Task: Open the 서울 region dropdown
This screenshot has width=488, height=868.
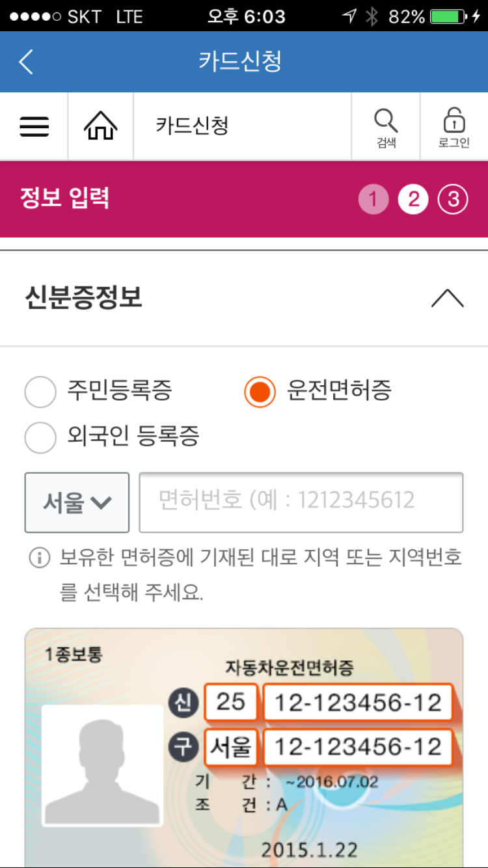Action: pyautogui.click(x=76, y=502)
